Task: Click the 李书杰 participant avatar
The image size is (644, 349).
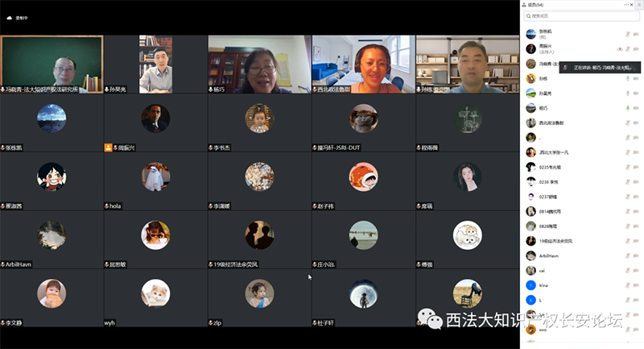Action: [258, 118]
